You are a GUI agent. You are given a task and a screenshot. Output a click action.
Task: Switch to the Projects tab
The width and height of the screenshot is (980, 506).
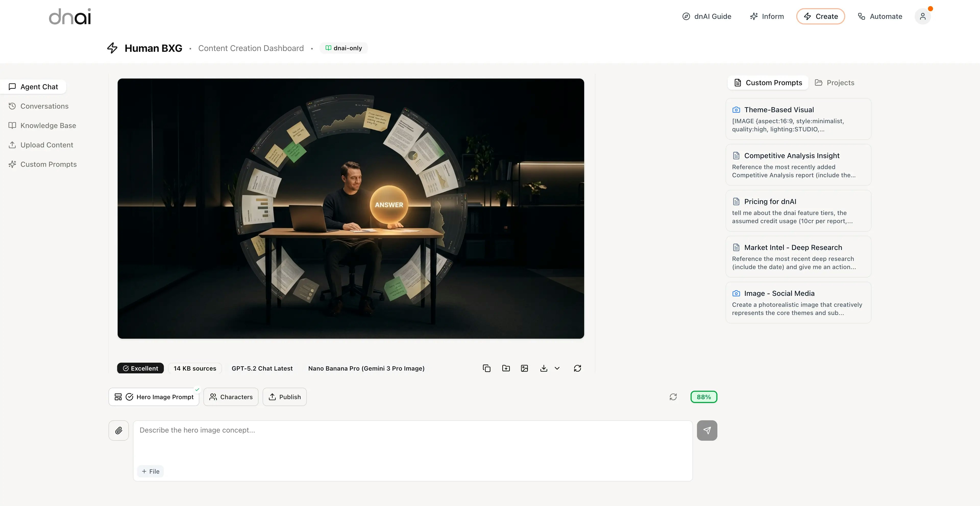pos(835,82)
